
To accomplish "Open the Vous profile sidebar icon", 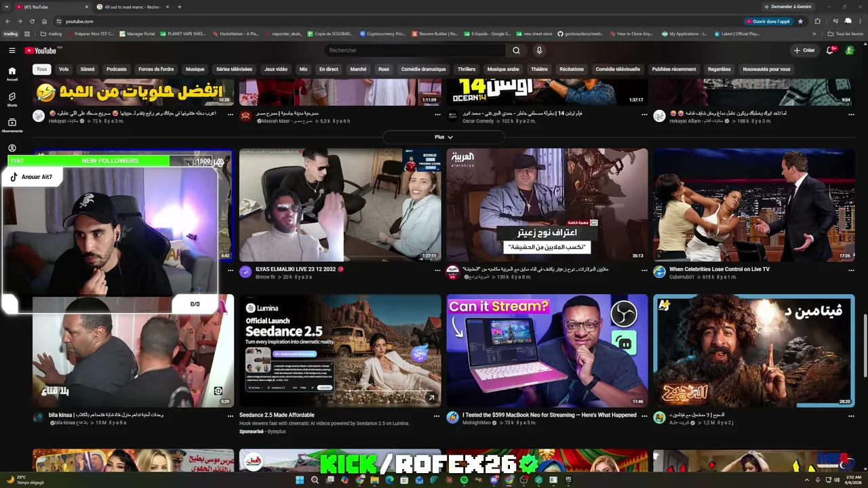I will coord(12,148).
